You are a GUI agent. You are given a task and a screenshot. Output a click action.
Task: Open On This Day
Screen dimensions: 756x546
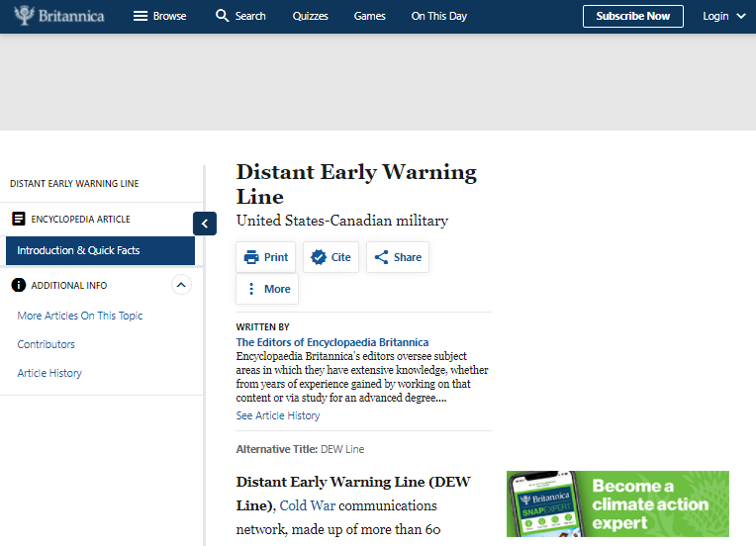pos(438,16)
